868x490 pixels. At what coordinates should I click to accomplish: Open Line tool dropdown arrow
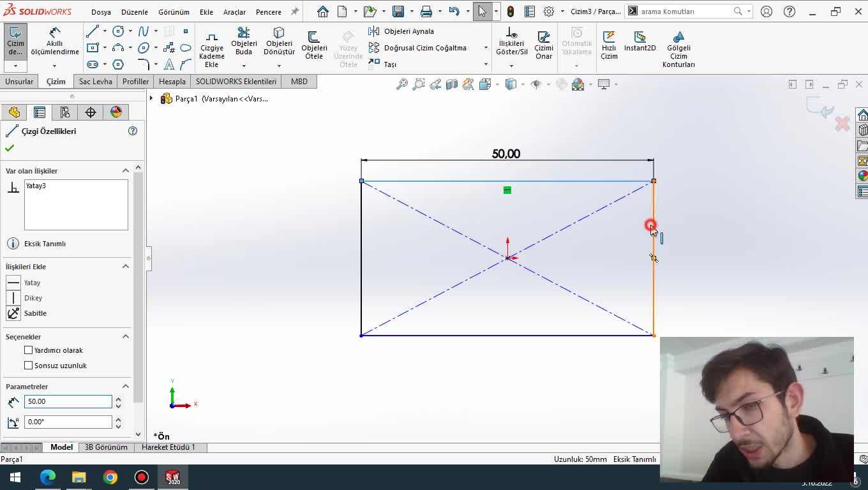(x=105, y=31)
